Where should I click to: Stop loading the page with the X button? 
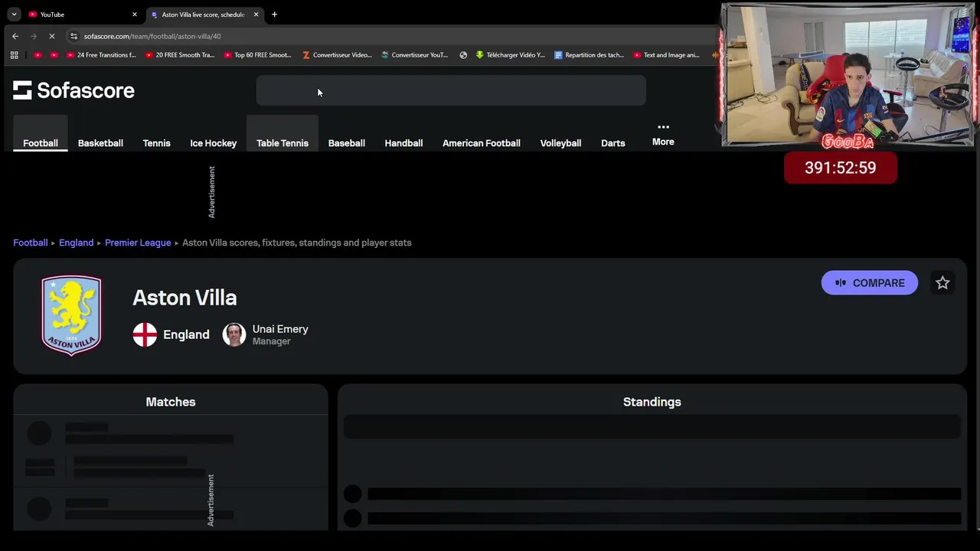coord(52,36)
